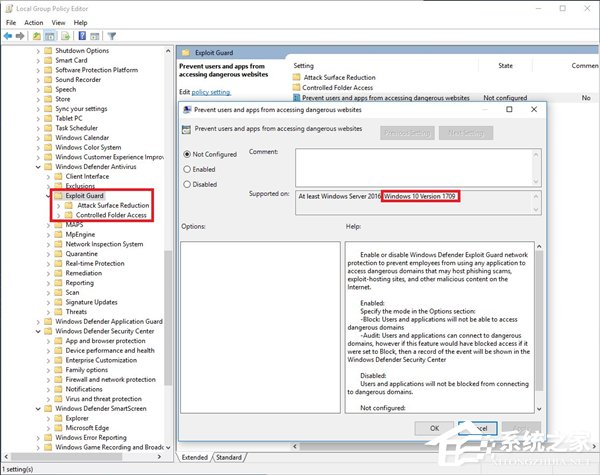Expand the Speech tree node
This screenshot has width=600, height=475.
[38, 90]
